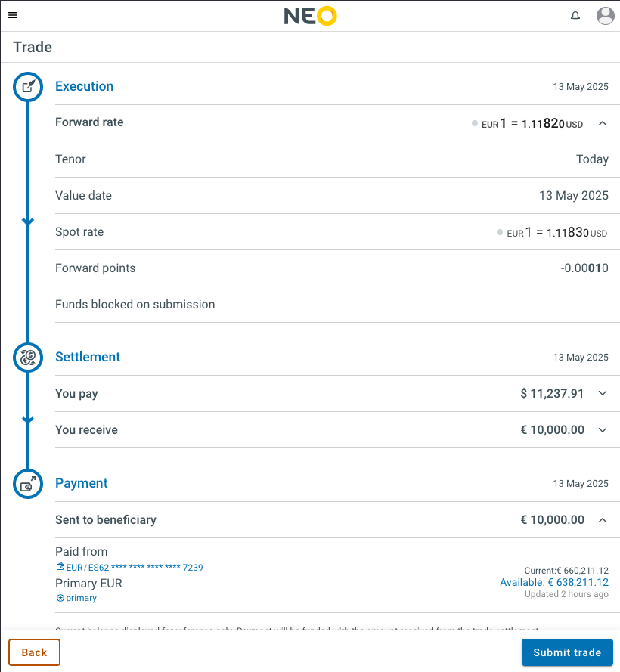Expand the You pay breakdown
Viewport: 620px width, 672px height.
click(x=603, y=393)
